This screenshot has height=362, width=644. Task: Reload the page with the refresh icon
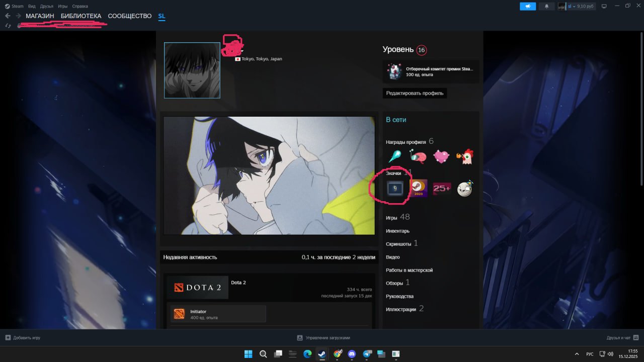pyautogui.click(x=8, y=26)
